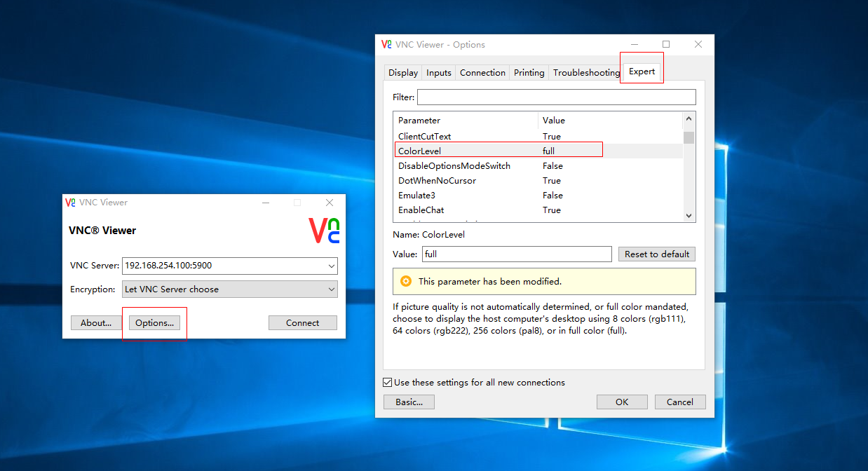Image resolution: width=868 pixels, height=471 pixels.
Task: Select the EnableChat parameter row
Action: 538,210
